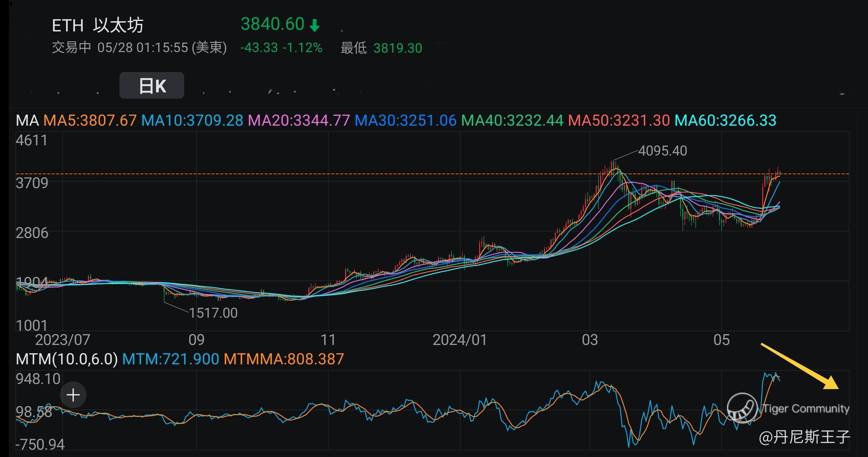The image size is (868, 457).
Task: Click the yellow arrow annotation
Action: coord(800,366)
